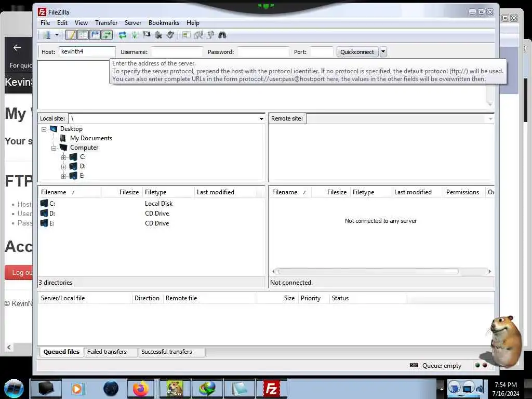
Task: Search for files with the binoculars icon
Action: coord(222,35)
